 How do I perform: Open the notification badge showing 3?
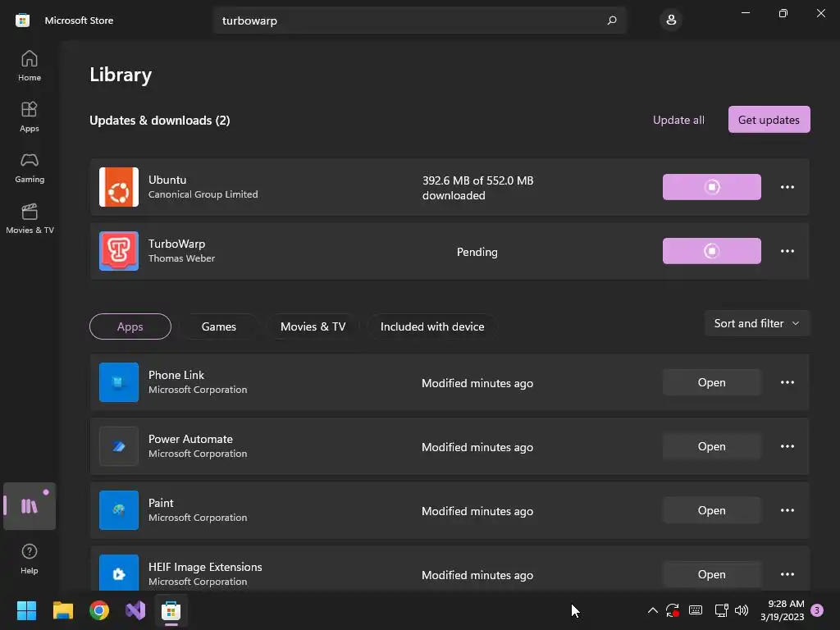click(x=817, y=610)
